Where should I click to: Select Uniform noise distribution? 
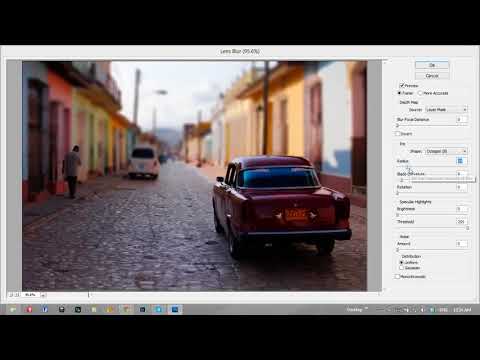pyautogui.click(x=401, y=262)
